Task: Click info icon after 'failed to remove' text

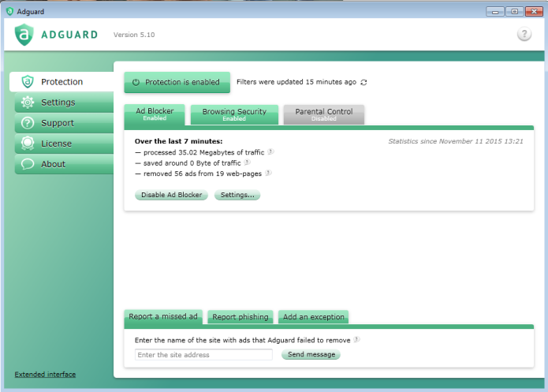Action: pos(356,339)
